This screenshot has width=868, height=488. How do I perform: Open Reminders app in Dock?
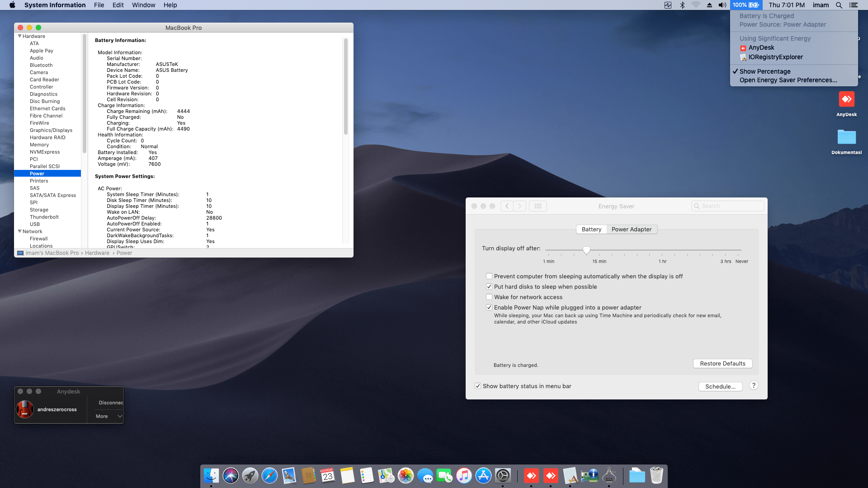point(367,475)
